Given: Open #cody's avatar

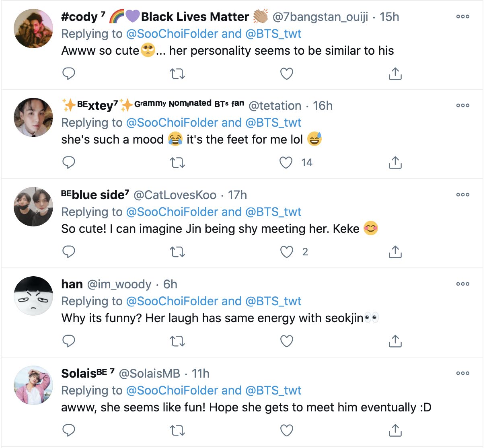Looking at the screenshot, I should coord(33,29).
